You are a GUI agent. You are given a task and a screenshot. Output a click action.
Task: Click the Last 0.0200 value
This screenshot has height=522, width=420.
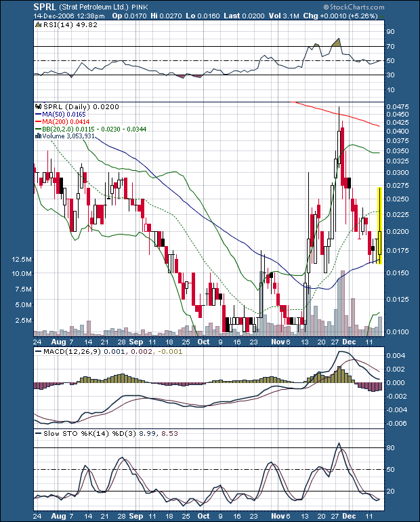[x=244, y=16]
